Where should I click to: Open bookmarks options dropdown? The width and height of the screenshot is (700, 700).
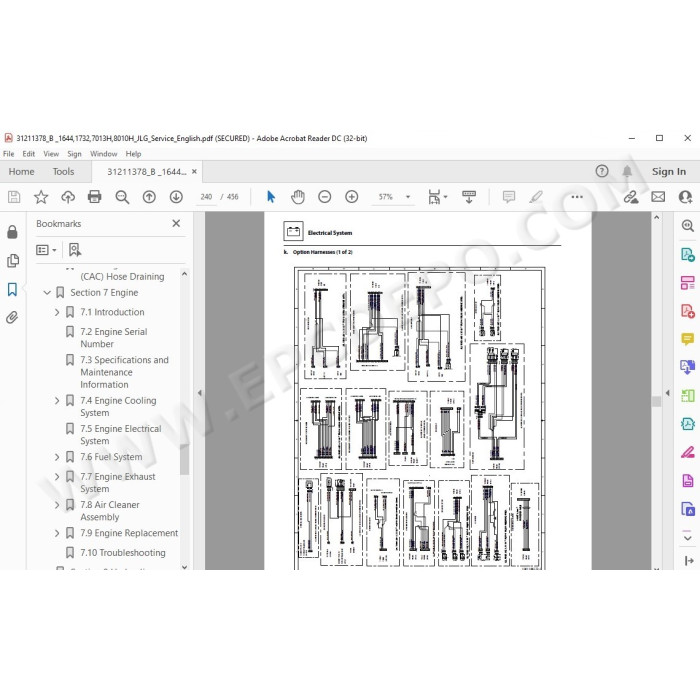pyautogui.click(x=46, y=250)
